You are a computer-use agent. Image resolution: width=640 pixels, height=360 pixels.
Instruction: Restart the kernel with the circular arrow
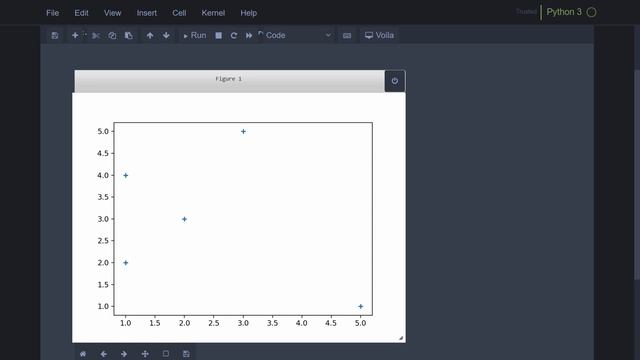pos(234,36)
